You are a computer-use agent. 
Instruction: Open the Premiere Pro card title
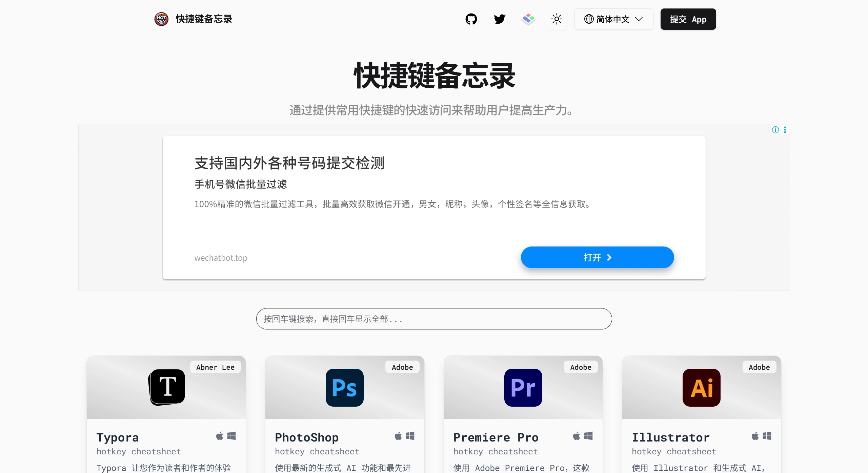point(496,437)
